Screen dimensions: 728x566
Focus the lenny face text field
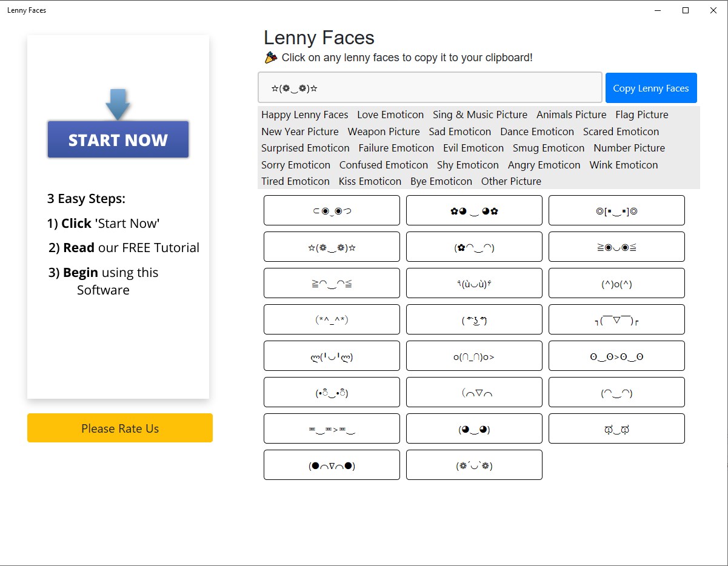(430, 88)
